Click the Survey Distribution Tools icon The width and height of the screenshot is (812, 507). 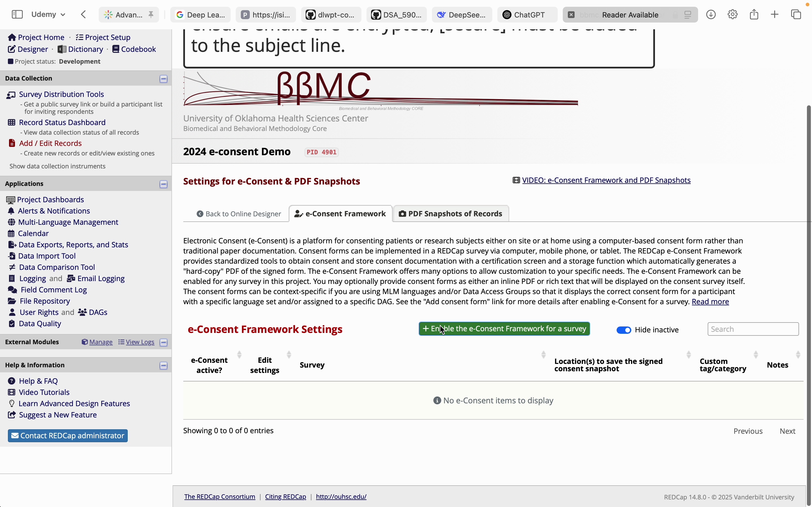click(10, 94)
